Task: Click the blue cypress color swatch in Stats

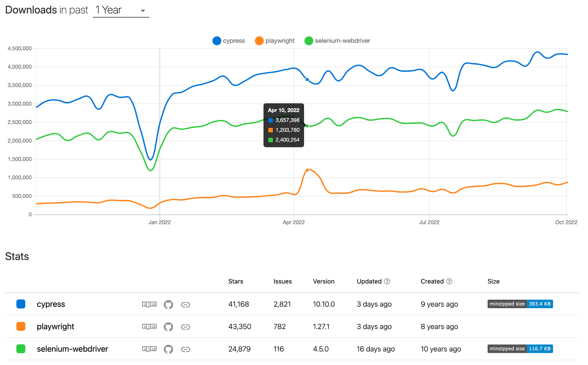Action: (21, 304)
